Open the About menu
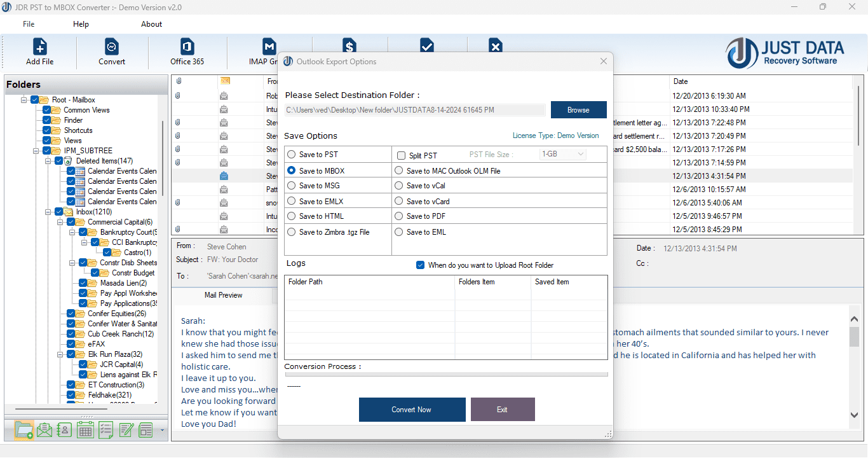Image resolution: width=868 pixels, height=458 pixels. point(151,24)
